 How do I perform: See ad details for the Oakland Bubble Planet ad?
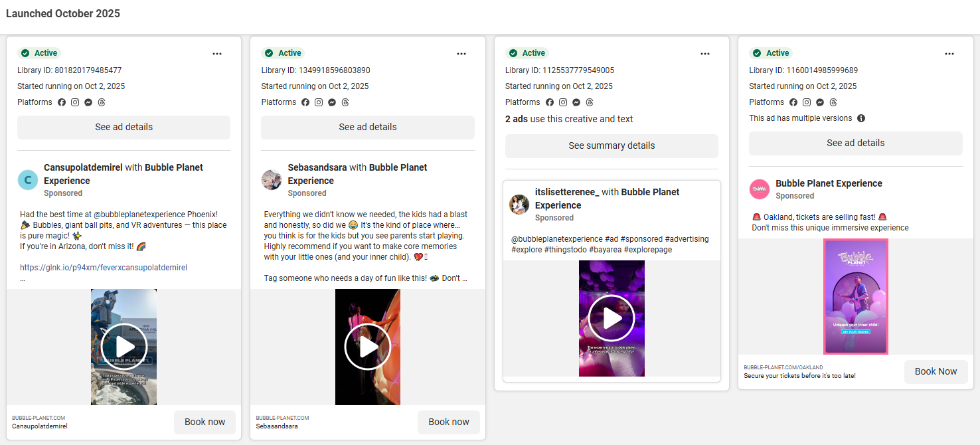tap(856, 143)
